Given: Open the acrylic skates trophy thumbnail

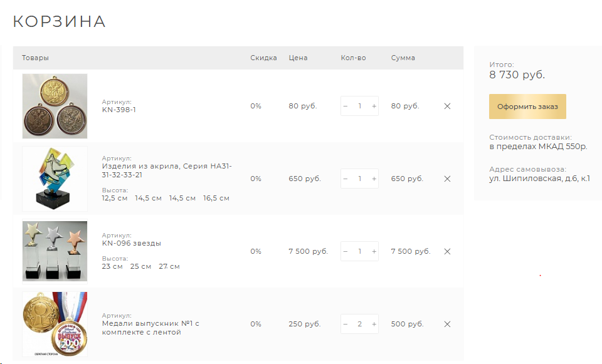Looking at the screenshot, I should [x=55, y=179].
